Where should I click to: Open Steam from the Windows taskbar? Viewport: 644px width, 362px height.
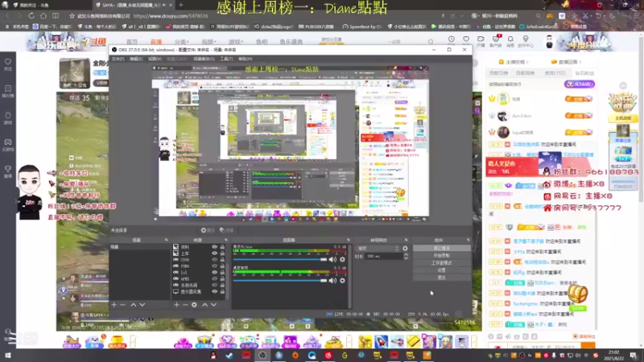229,356
